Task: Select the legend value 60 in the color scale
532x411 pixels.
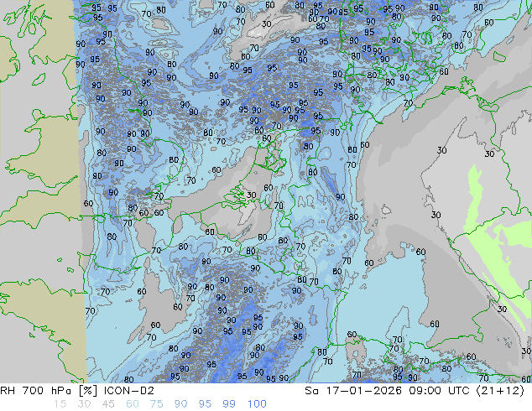Action: tap(133, 404)
